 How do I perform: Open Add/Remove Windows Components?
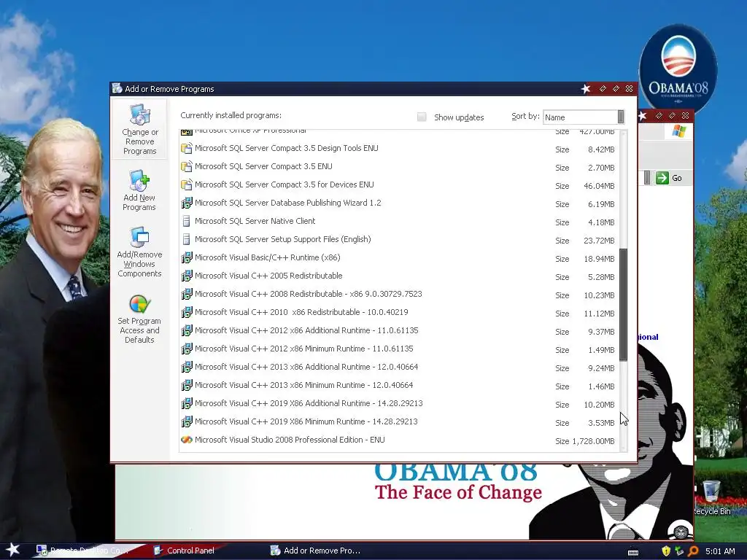click(x=139, y=252)
